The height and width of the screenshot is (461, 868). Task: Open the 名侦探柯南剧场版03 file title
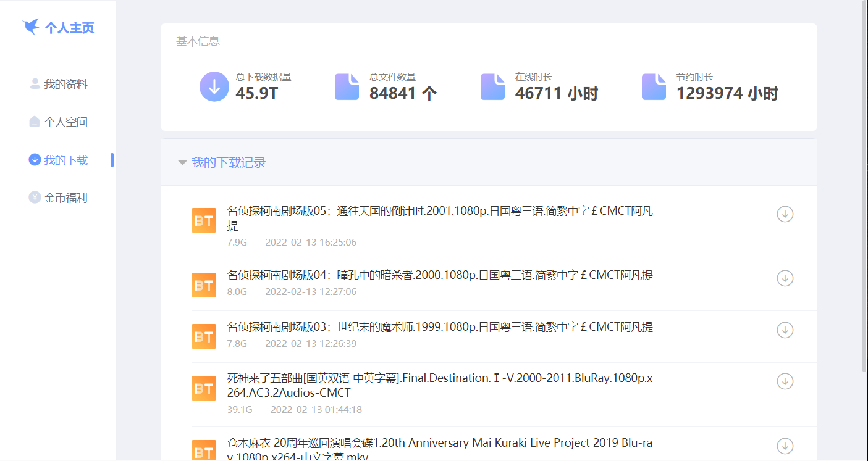(x=439, y=327)
